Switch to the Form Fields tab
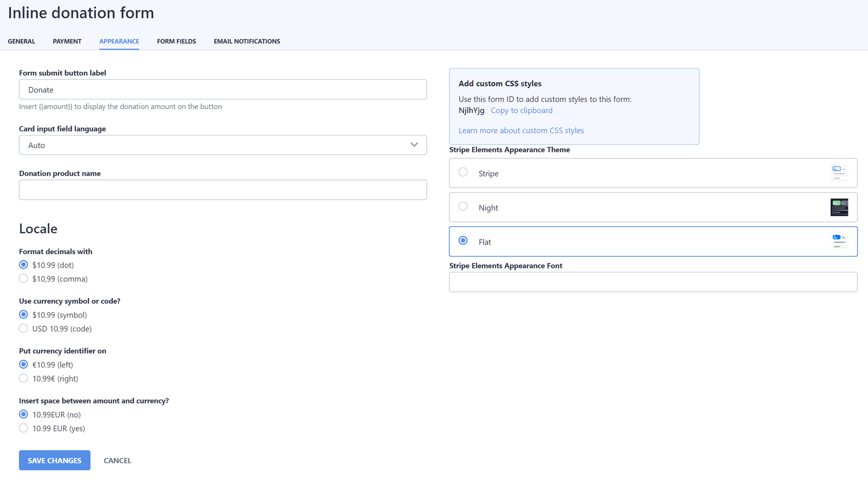Image resolution: width=868 pixels, height=490 pixels. pyautogui.click(x=176, y=41)
